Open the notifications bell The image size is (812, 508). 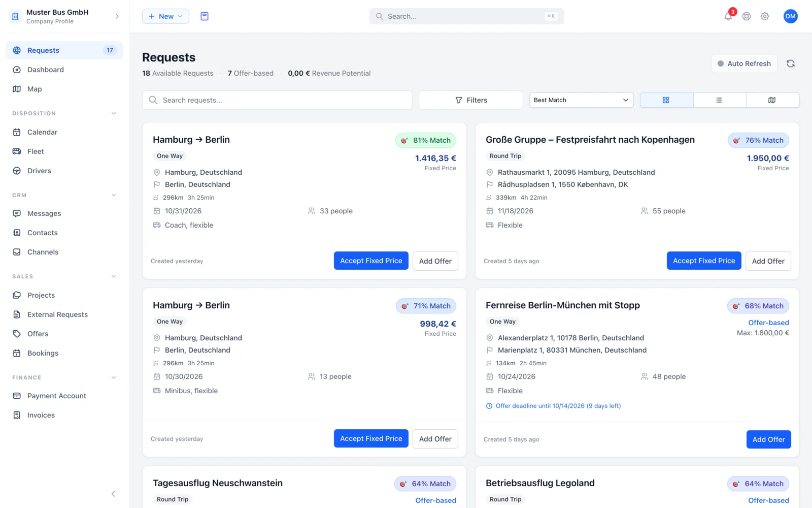coord(728,16)
